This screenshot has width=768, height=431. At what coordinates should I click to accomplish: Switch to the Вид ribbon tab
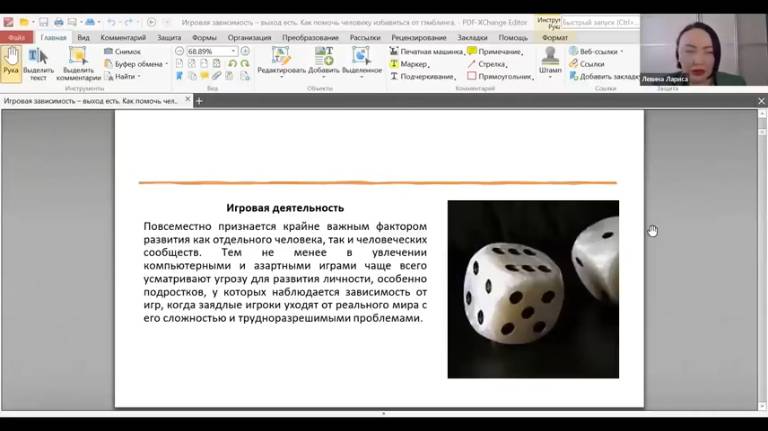(x=83, y=37)
